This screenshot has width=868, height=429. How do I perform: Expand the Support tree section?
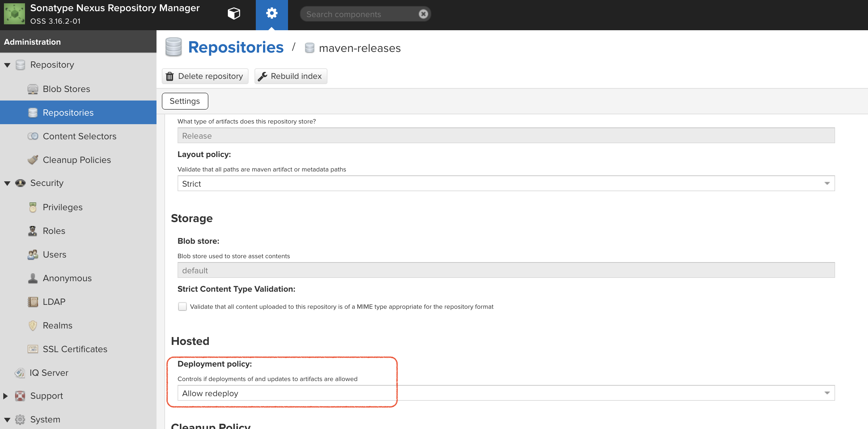coord(6,396)
